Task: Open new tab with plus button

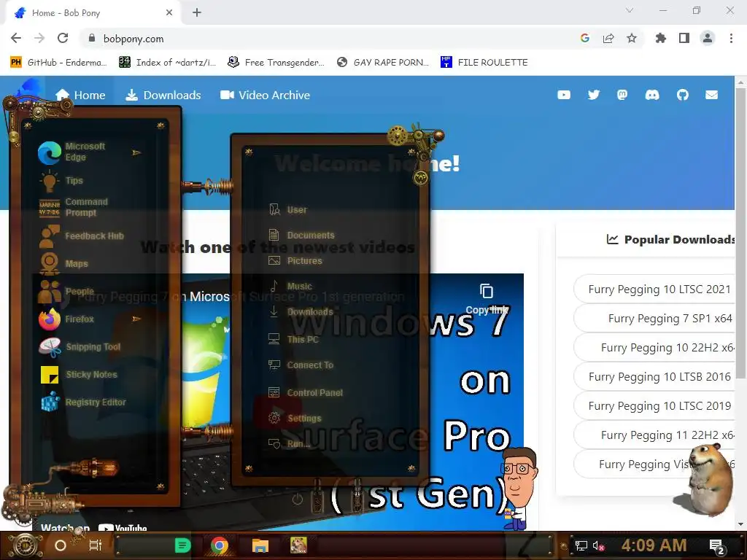Action: (x=197, y=13)
